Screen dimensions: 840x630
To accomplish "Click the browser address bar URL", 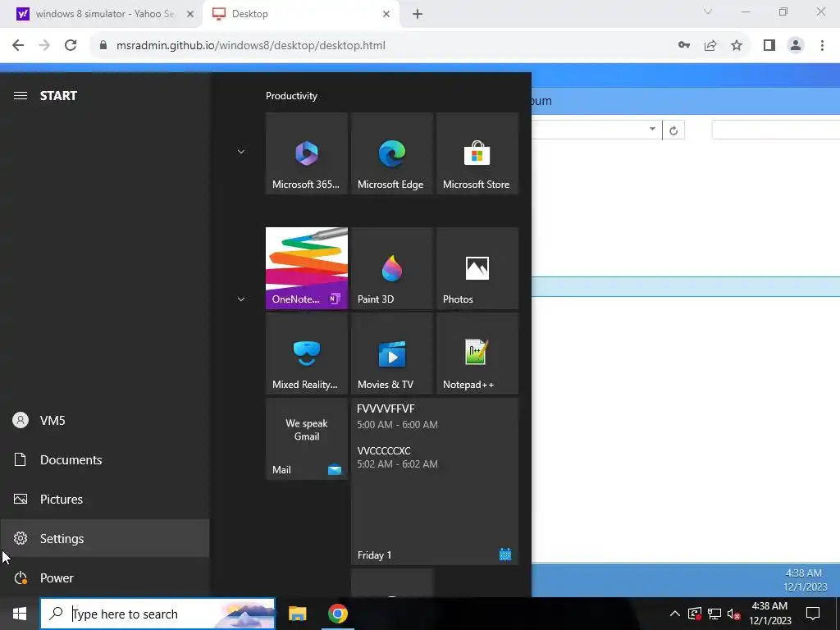I will [251, 46].
